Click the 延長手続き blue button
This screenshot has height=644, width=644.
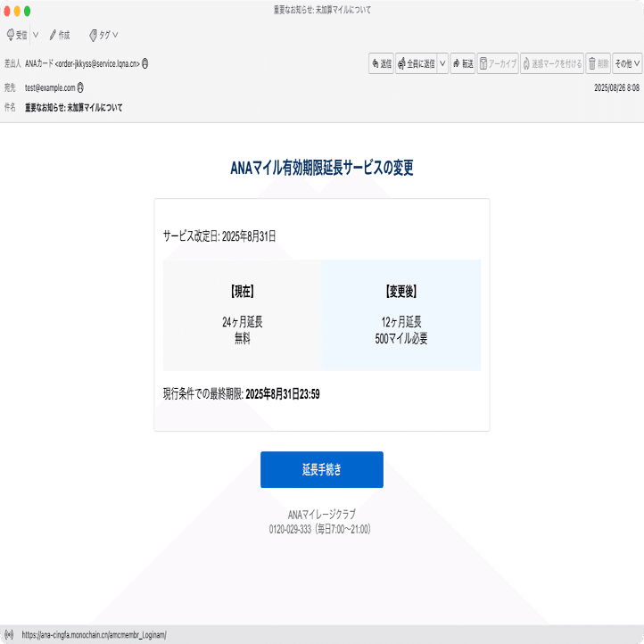click(x=322, y=469)
